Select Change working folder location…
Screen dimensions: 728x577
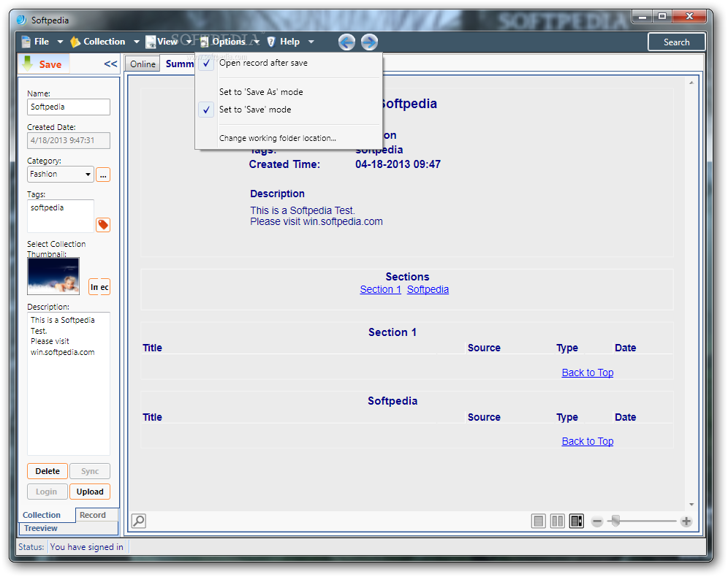pyautogui.click(x=289, y=138)
